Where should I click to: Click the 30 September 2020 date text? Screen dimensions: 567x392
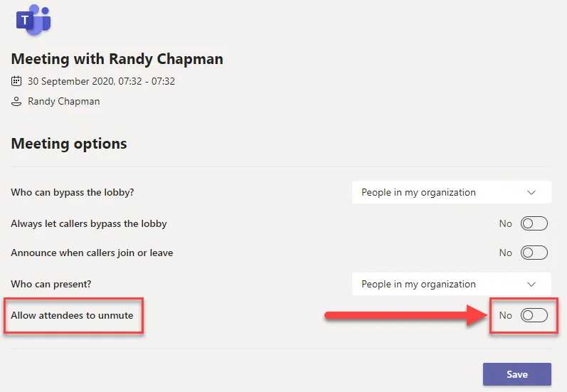tap(101, 81)
